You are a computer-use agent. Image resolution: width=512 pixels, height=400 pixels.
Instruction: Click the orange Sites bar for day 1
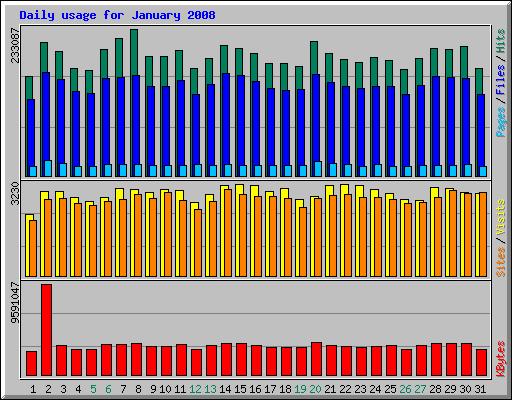(33, 248)
